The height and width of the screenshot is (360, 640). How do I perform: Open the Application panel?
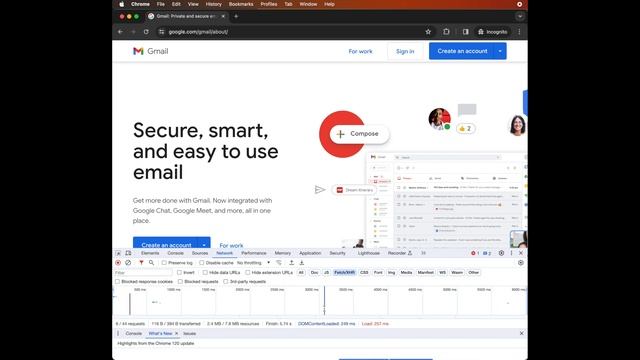[x=310, y=253]
